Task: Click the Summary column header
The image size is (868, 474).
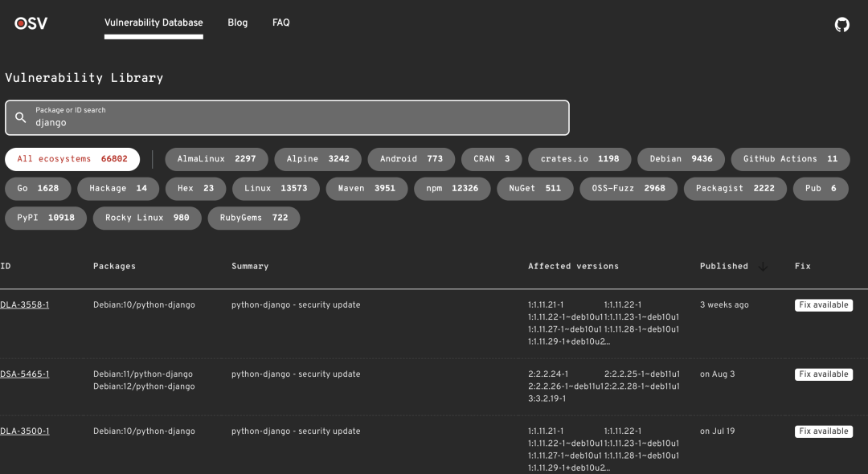Action: coord(250,266)
